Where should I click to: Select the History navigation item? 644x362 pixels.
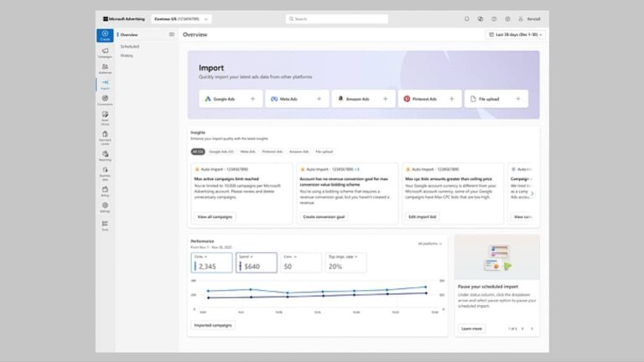click(x=127, y=55)
